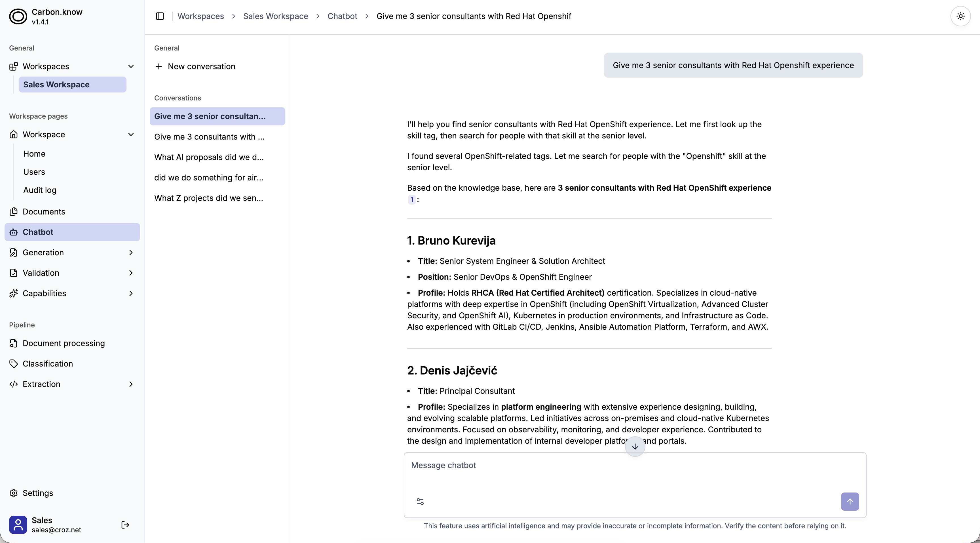This screenshot has height=543, width=980.
Task: Click the plus icon for new conversation
Action: pos(159,66)
